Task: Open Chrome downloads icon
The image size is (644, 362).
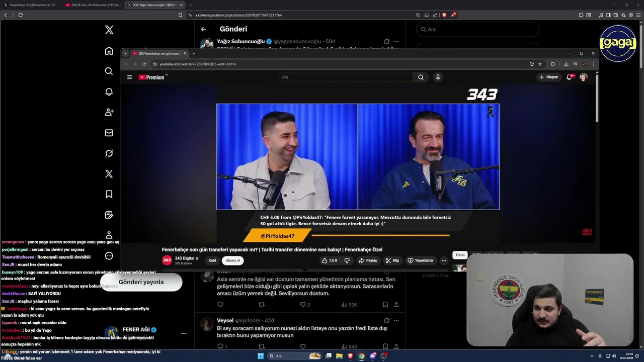Action: [x=566, y=64]
